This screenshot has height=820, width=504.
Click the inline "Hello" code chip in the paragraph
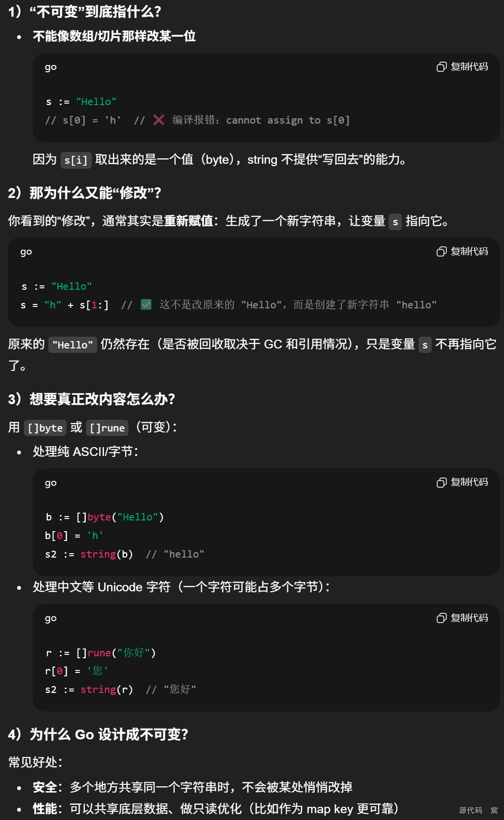pos(72,345)
